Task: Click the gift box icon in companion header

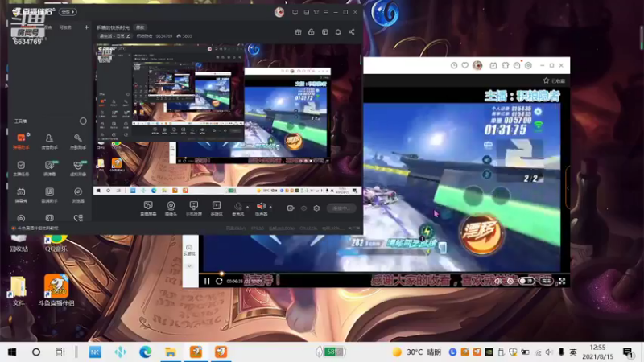Action: pyautogui.click(x=299, y=32)
